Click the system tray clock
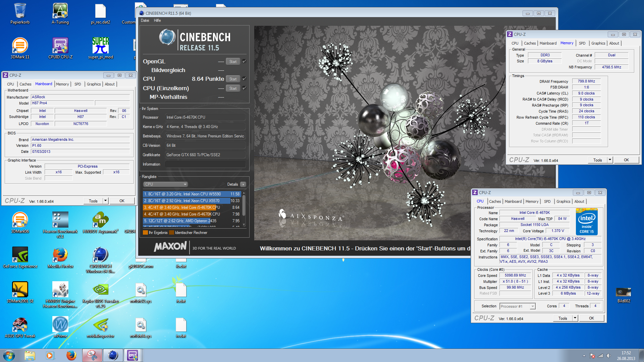 tap(626, 355)
